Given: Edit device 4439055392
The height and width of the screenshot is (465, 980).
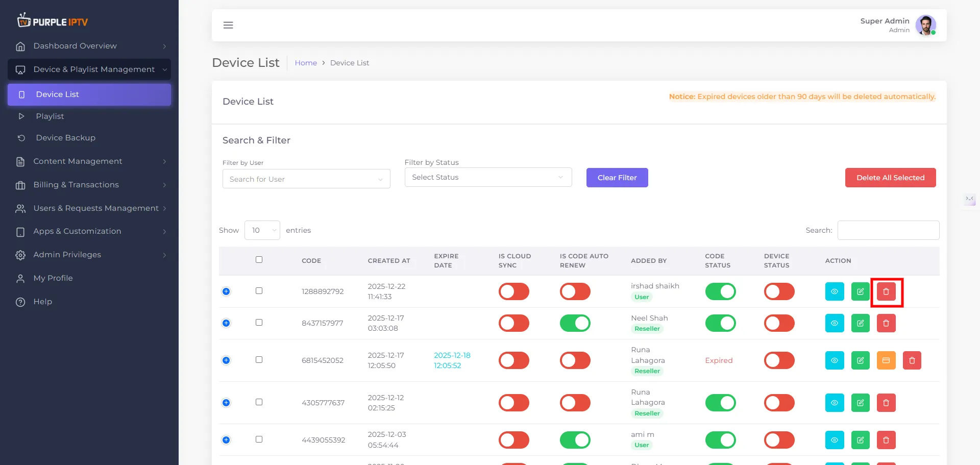Looking at the screenshot, I should [861, 440].
